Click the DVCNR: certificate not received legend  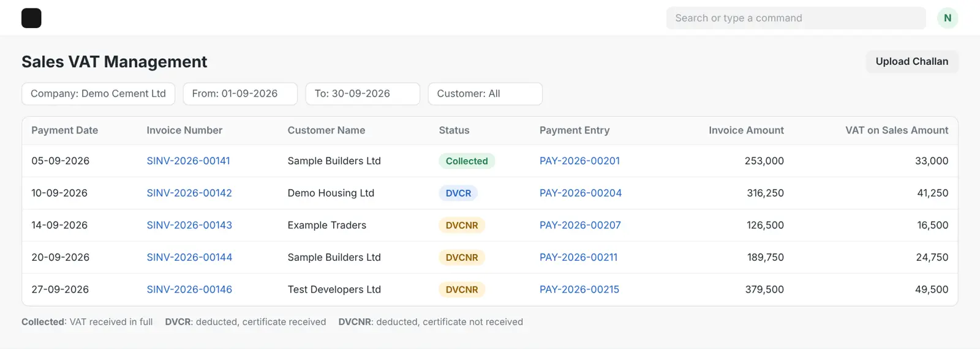[431, 322]
